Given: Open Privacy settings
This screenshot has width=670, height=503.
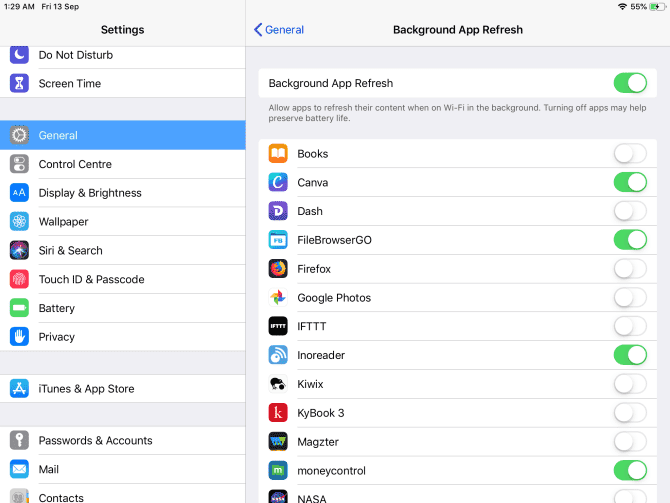Looking at the screenshot, I should click(x=123, y=337).
